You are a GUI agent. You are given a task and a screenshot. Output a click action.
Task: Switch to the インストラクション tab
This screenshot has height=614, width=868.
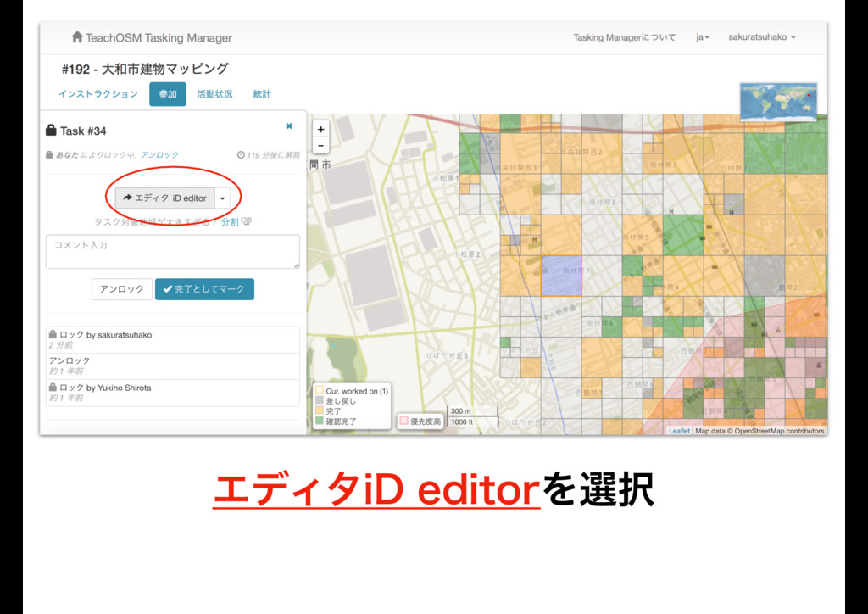click(x=98, y=94)
